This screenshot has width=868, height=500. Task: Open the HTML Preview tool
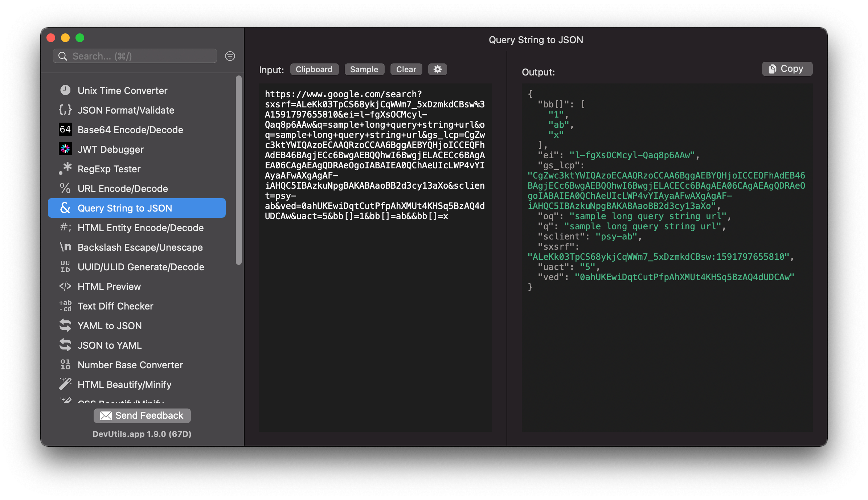109,287
